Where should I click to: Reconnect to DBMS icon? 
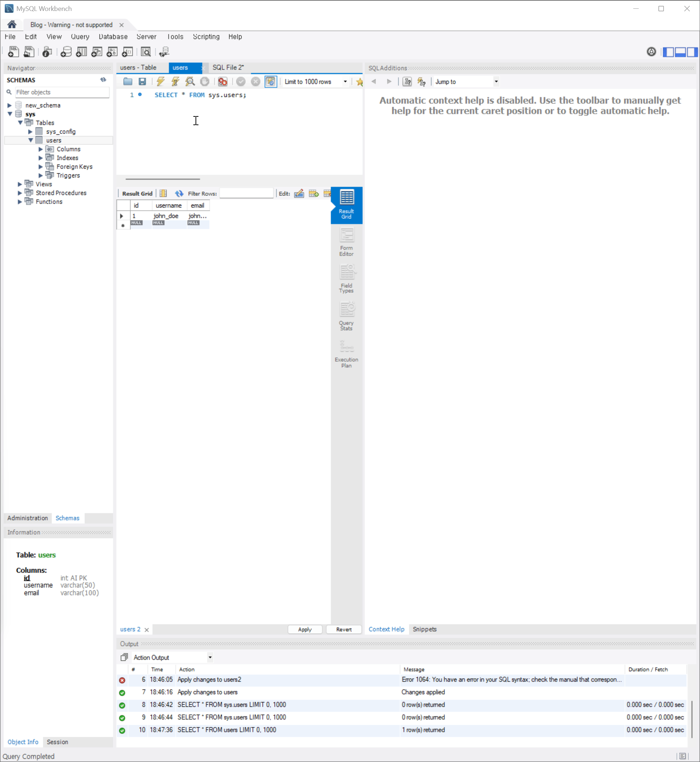coord(164,51)
